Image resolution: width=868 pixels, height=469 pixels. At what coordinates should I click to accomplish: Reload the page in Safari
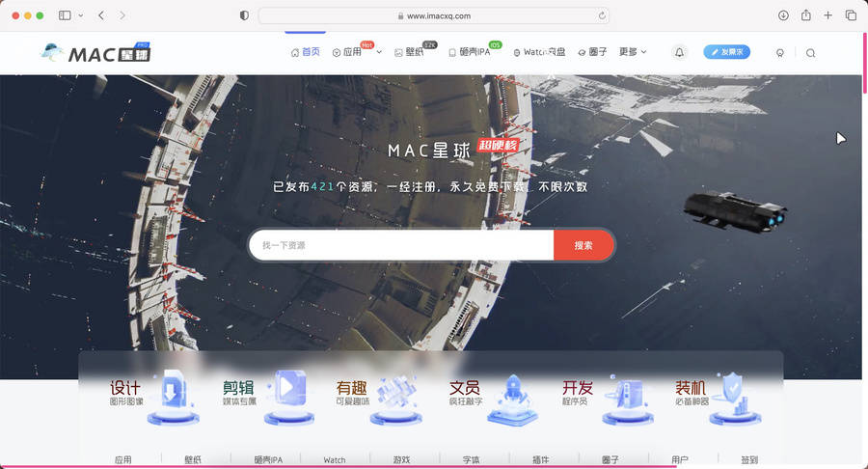(602, 15)
